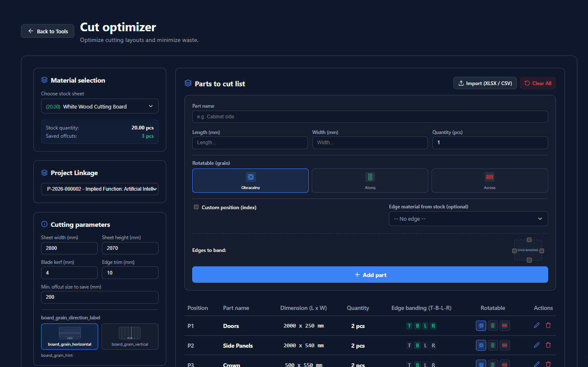Set Doors row grain to along icon

[493, 325]
